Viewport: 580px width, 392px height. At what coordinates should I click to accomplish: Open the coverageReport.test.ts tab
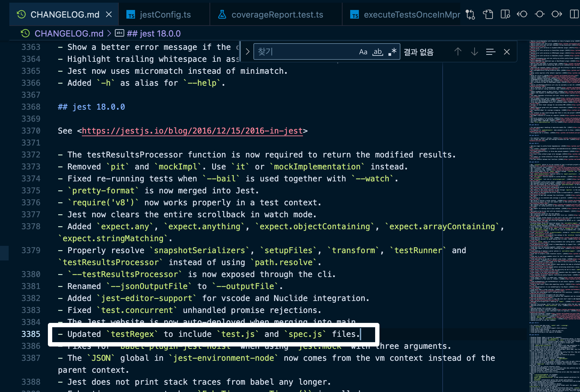click(x=276, y=15)
